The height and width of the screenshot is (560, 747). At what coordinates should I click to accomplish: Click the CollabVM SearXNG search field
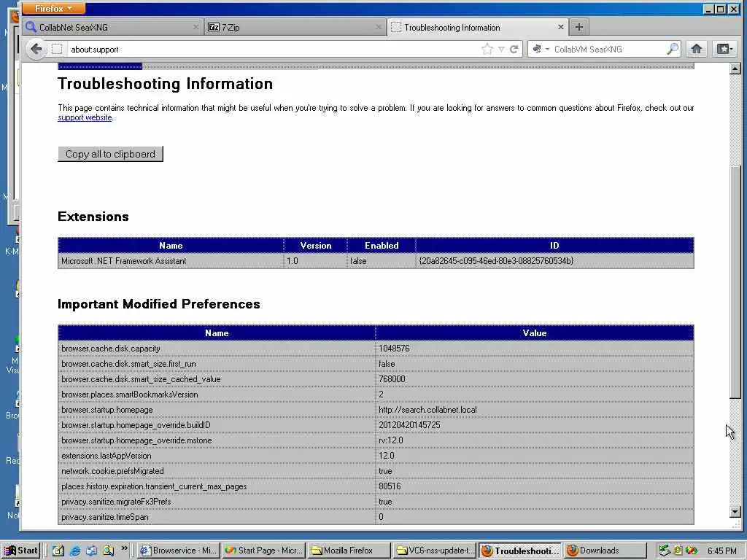609,49
